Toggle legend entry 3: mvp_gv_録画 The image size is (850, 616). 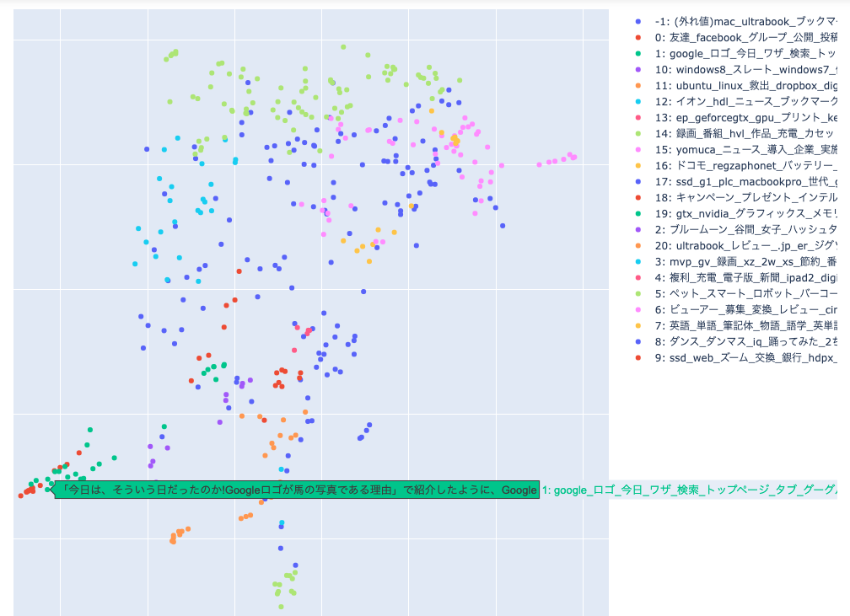[735, 262]
